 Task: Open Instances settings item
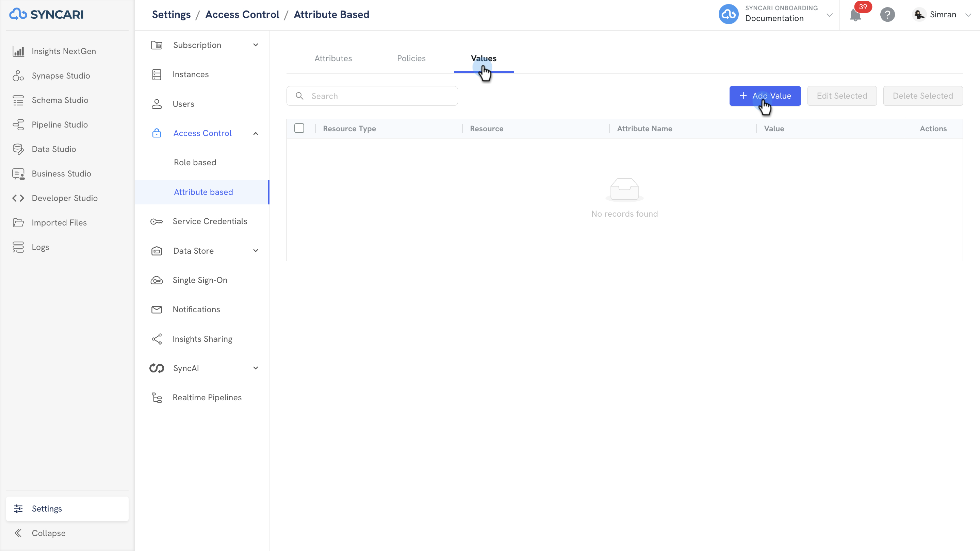(191, 74)
